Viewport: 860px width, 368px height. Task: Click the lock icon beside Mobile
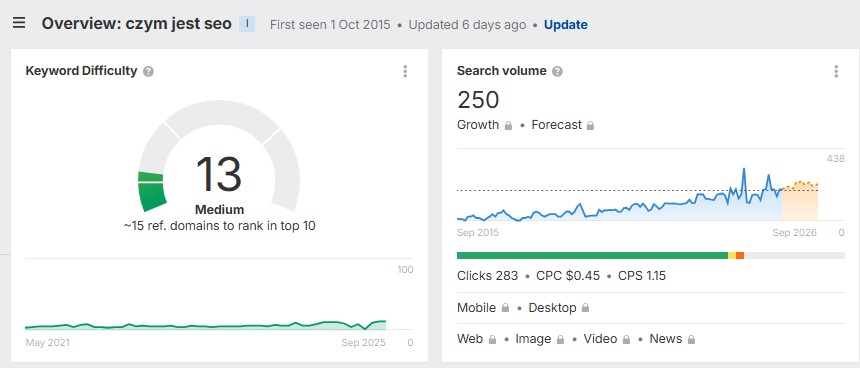coord(505,308)
